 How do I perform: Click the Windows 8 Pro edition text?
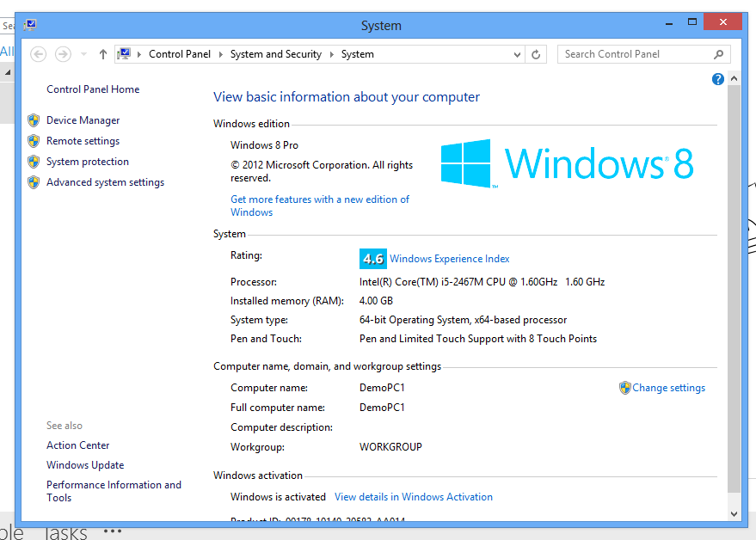tap(264, 145)
